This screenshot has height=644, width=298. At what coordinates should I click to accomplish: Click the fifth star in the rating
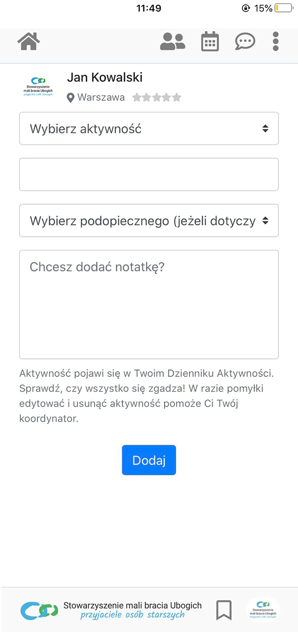[x=177, y=97]
